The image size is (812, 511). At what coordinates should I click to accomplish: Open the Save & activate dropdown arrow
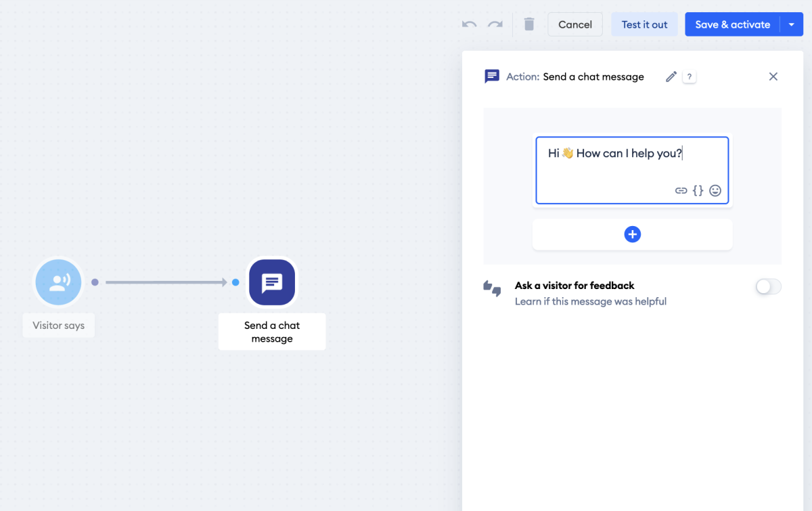[x=792, y=24]
